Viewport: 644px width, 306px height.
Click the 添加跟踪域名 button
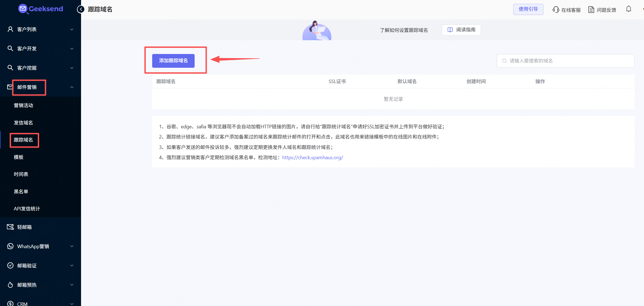pos(173,61)
